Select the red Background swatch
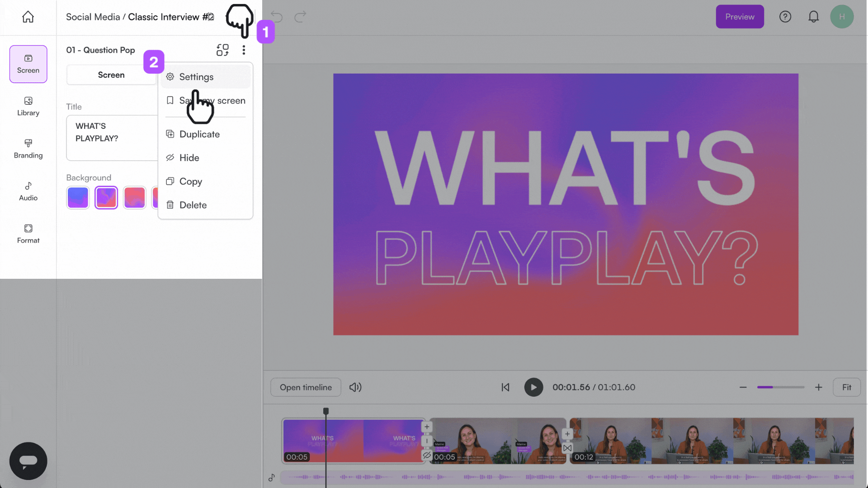This screenshot has width=868, height=488. [134, 197]
